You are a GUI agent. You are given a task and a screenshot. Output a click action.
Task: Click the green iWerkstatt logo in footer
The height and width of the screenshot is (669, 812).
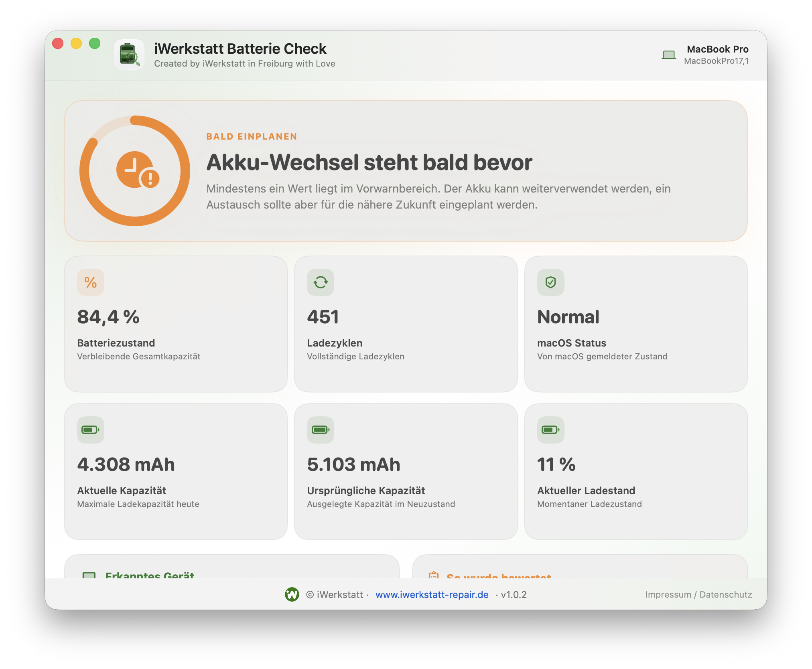pos(292,594)
